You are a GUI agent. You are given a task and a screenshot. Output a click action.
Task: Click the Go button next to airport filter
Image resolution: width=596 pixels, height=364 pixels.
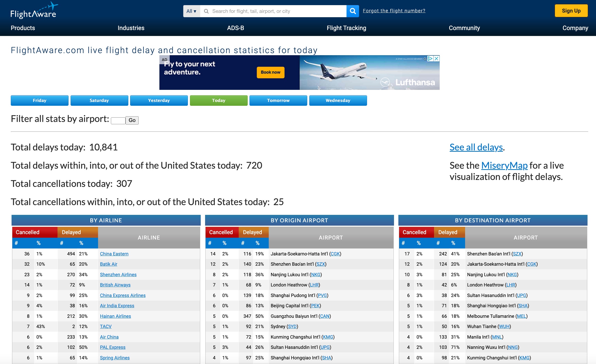132,120
